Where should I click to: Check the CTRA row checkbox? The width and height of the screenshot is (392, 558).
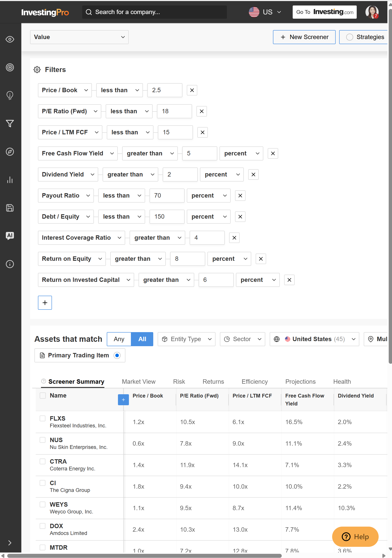43,461
